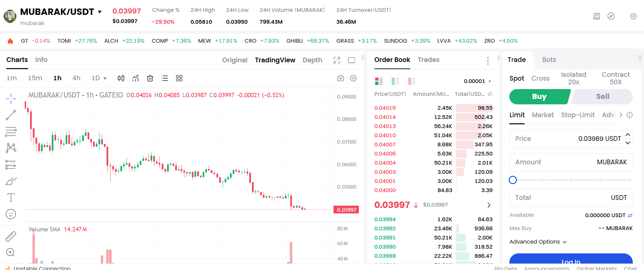Select Isolated 20x margin mode
Image resolution: width=644 pixels, height=270 pixels.
573,78
